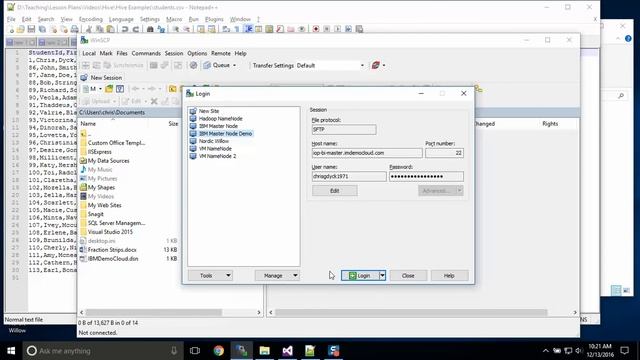
Task: Select the VM NameNode site
Action: click(x=215, y=149)
